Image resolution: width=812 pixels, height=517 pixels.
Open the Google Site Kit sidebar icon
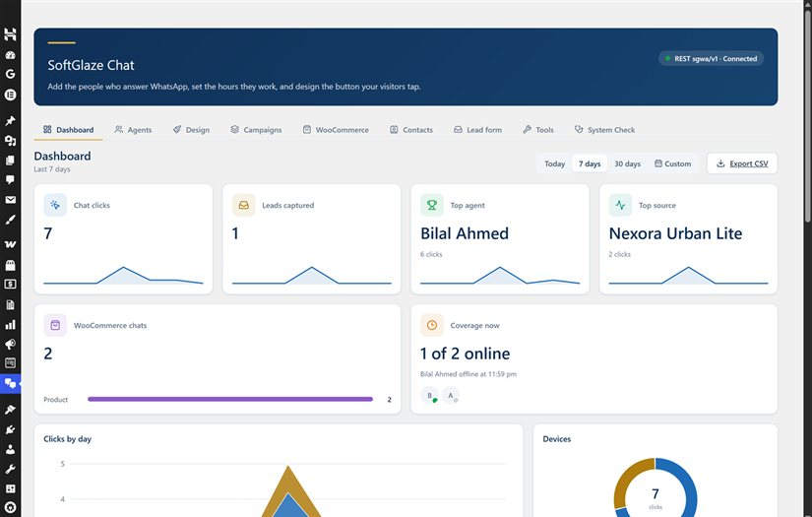(10, 74)
